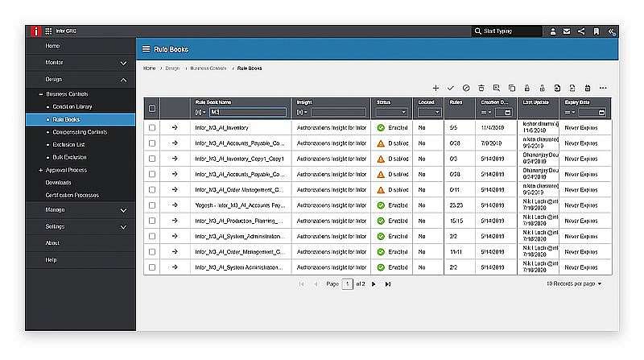The width and height of the screenshot is (644, 360).
Task: Open Bulk Exclusion in the sidebar
Action: pyautogui.click(x=69, y=157)
